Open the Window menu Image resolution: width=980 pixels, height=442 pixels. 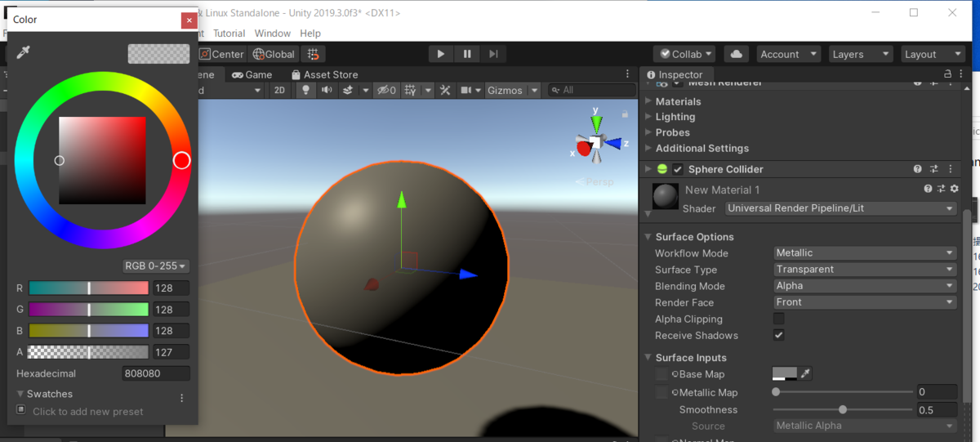point(272,33)
